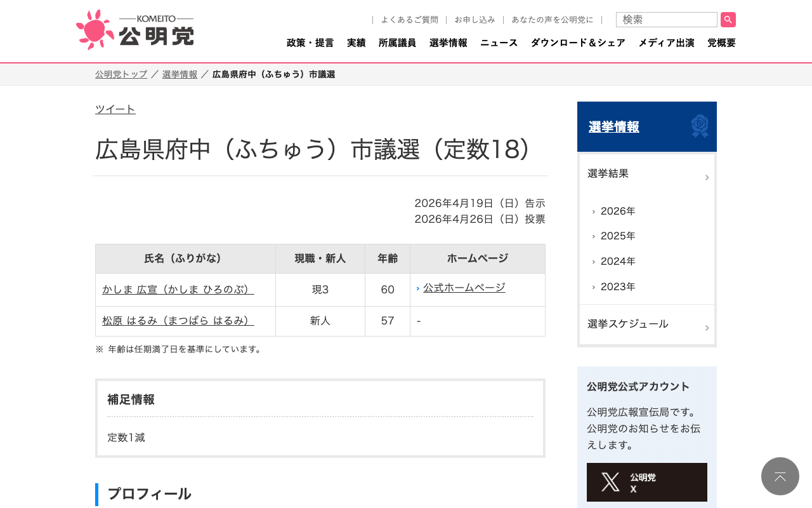
Task: Open あなたの声を公明党に link
Action: point(553,20)
